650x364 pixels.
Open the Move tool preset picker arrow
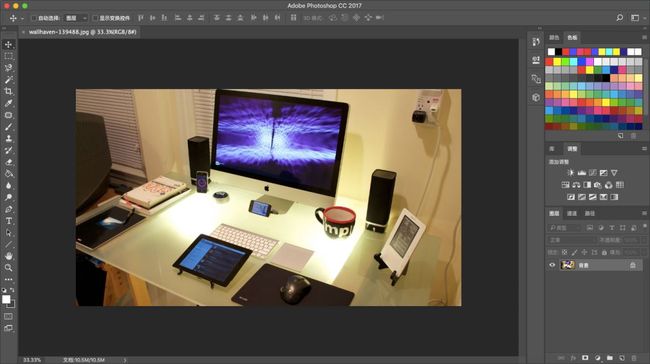[22, 18]
